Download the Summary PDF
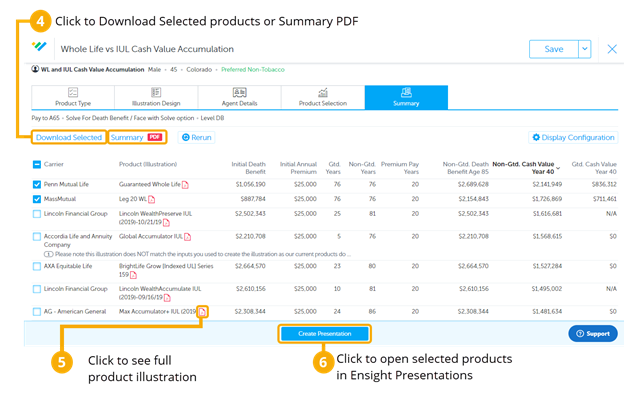 (x=137, y=137)
